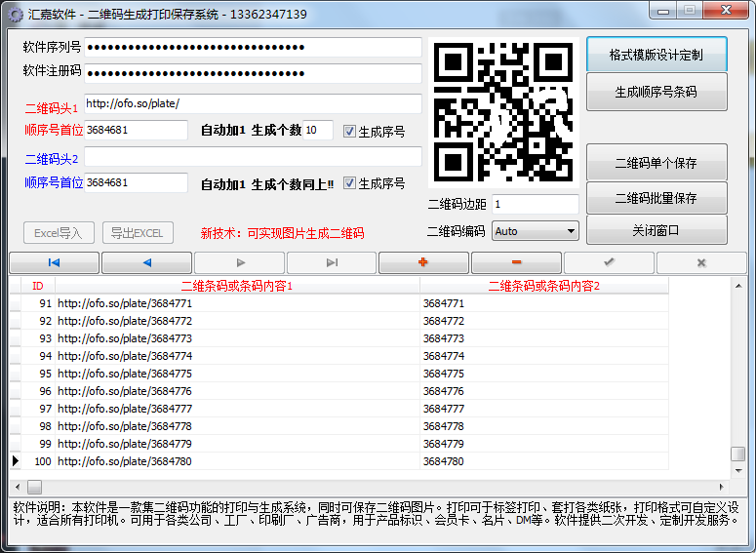Click the 软件序列号 input field
Image resolution: width=756 pixels, height=553 pixels.
click(253, 47)
